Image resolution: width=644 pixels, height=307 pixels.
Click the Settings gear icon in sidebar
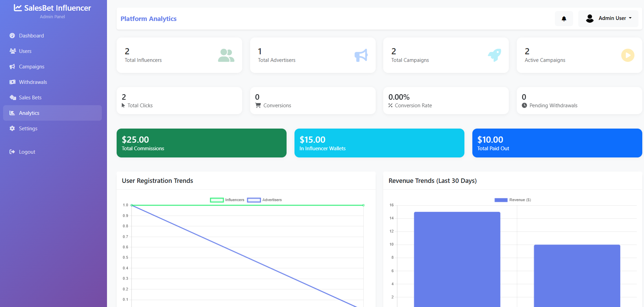(12, 129)
